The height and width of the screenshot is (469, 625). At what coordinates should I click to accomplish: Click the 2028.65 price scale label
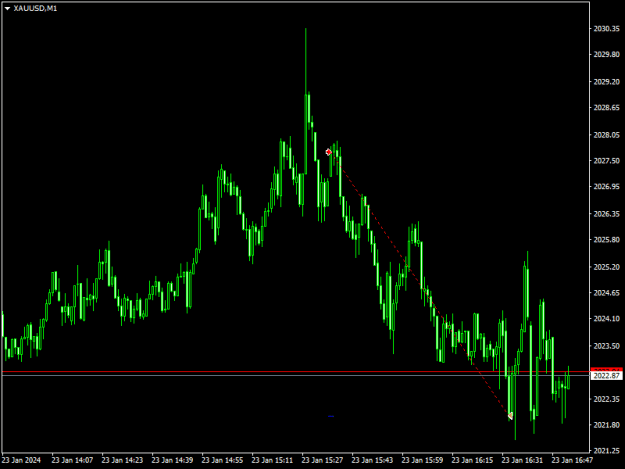[607, 108]
